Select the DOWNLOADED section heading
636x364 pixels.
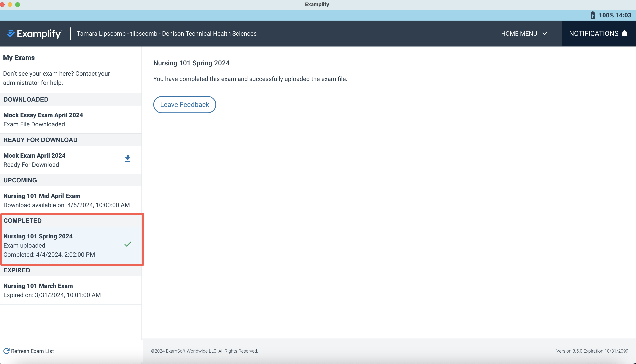[26, 99]
